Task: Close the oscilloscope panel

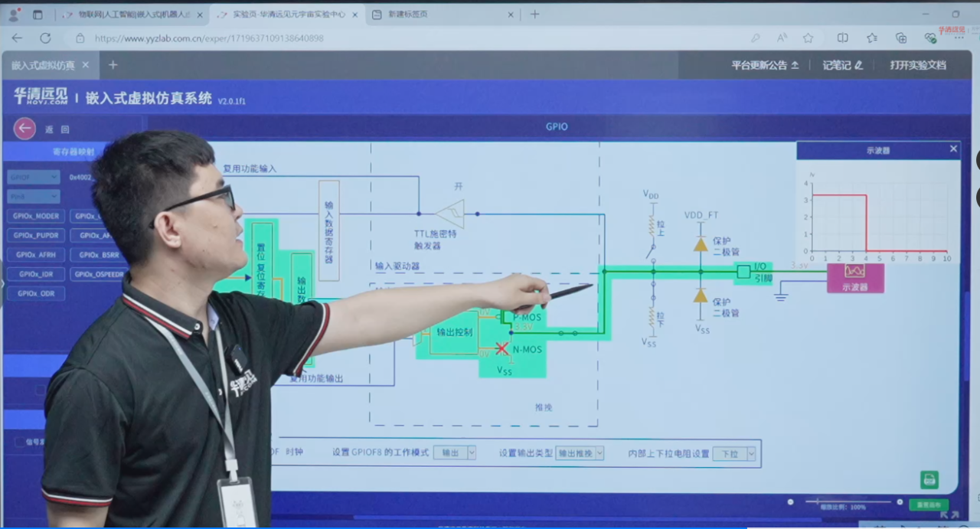Action: tap(953, 149)
